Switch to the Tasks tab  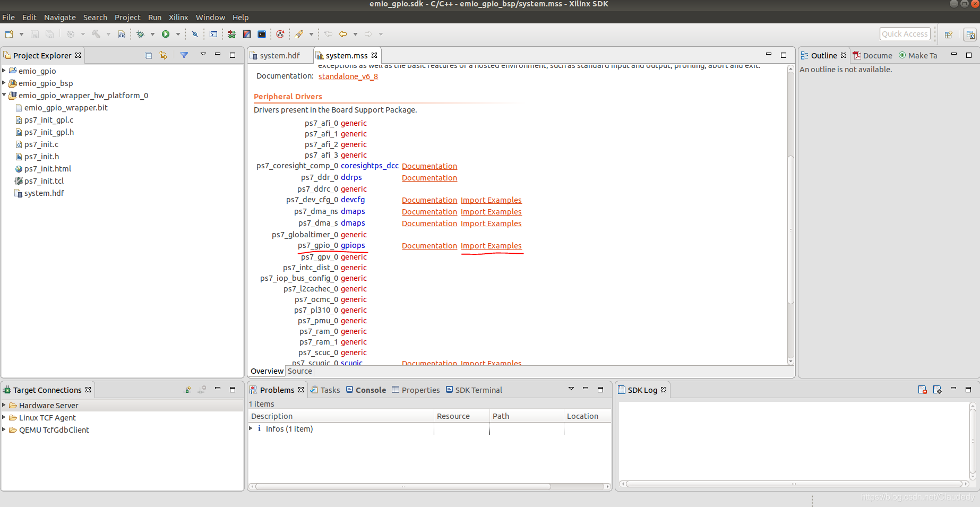coord(325,390)
